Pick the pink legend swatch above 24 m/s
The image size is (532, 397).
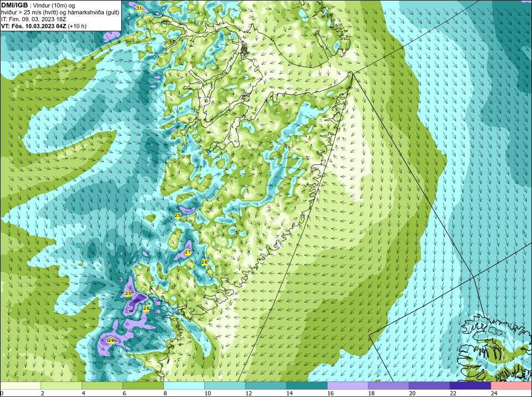[x=511, y=386]
